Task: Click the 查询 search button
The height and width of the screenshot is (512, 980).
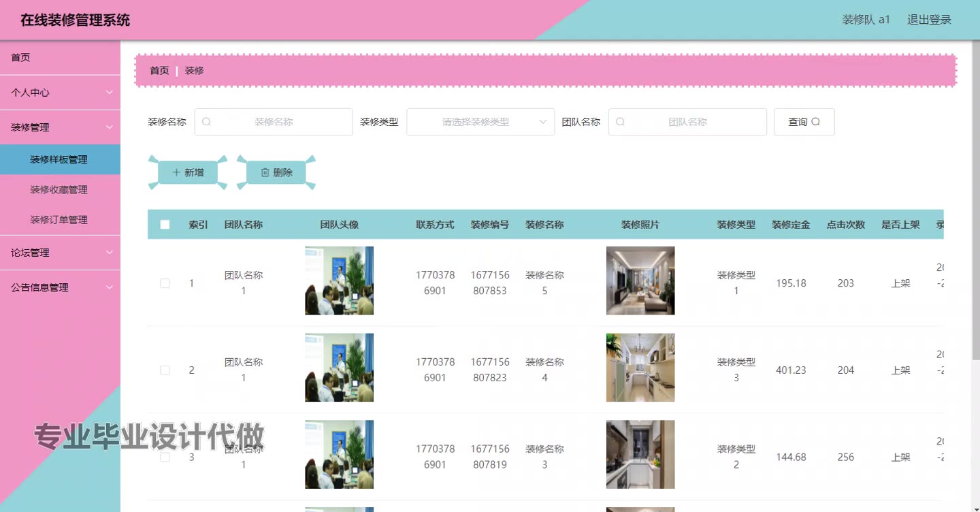Action: click(x=804, y=122)
